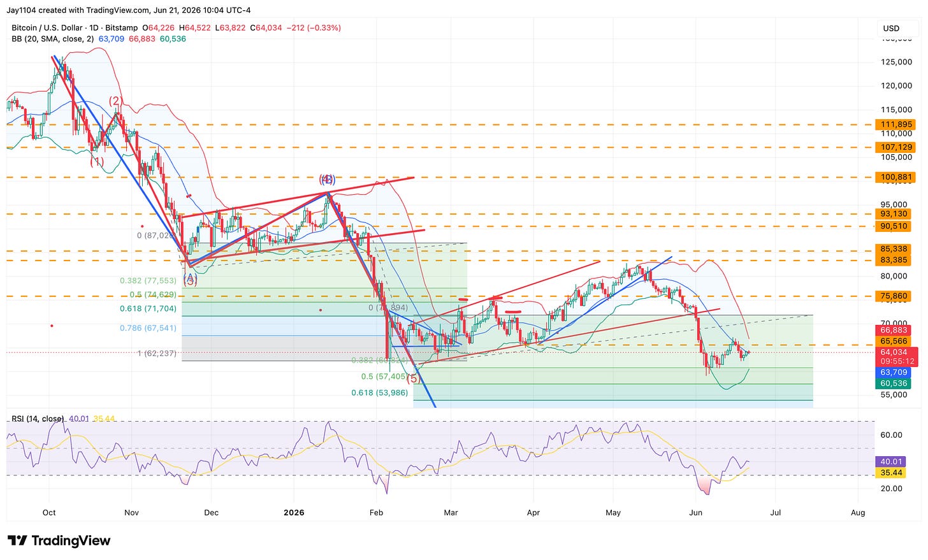
Task: Click the 115,000 price axis label
Action: tap(897, 110)
